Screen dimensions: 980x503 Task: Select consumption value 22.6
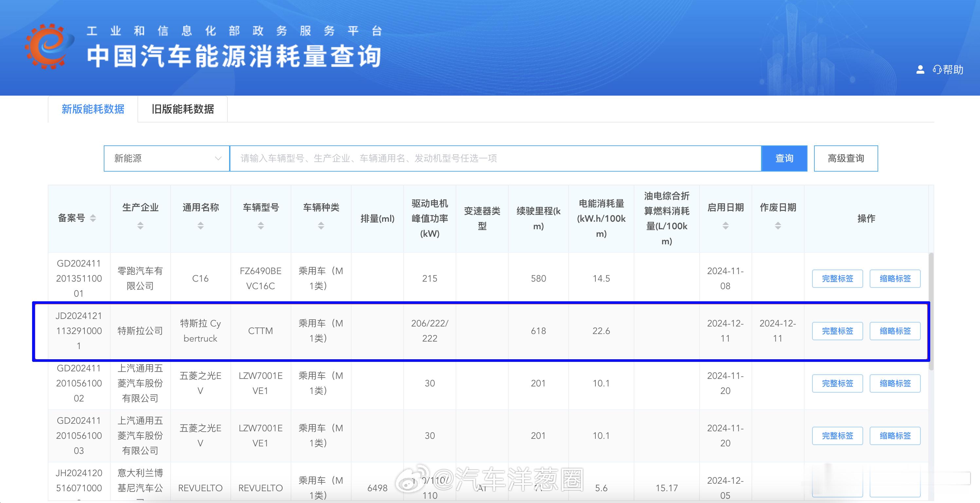point(601,331)
